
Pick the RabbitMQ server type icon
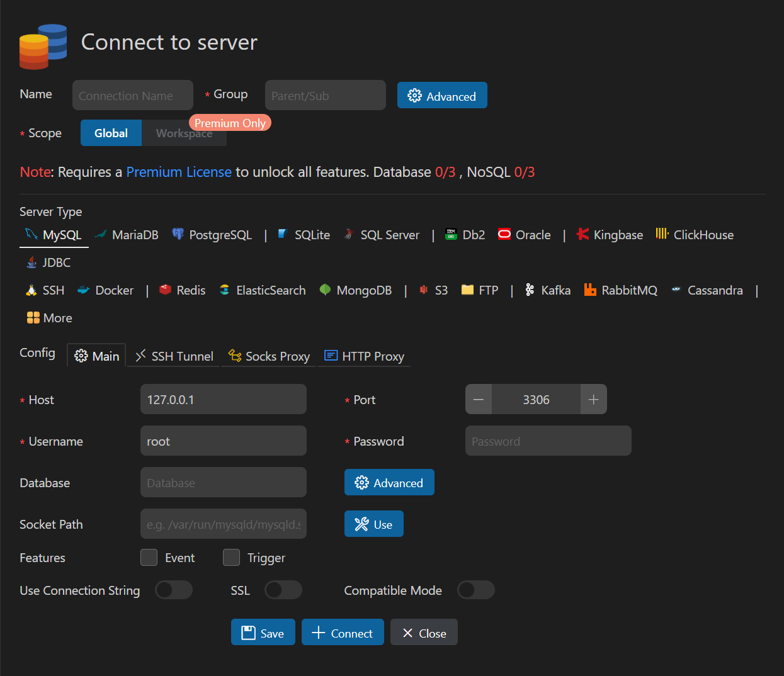(590, 290)
